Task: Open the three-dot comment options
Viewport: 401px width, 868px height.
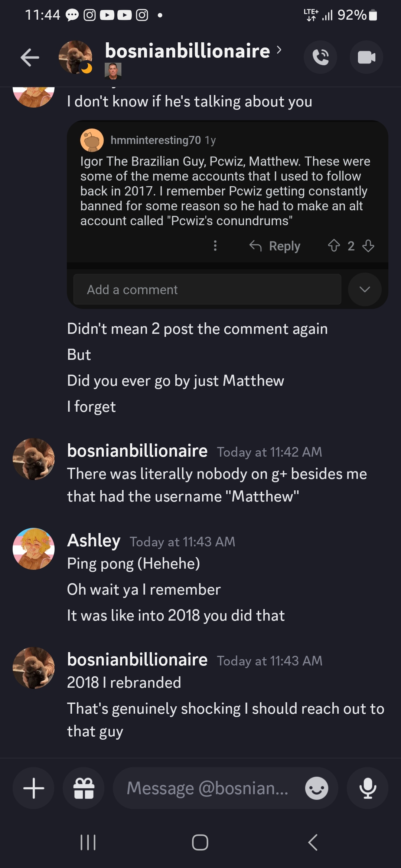Action: [215, 246]
